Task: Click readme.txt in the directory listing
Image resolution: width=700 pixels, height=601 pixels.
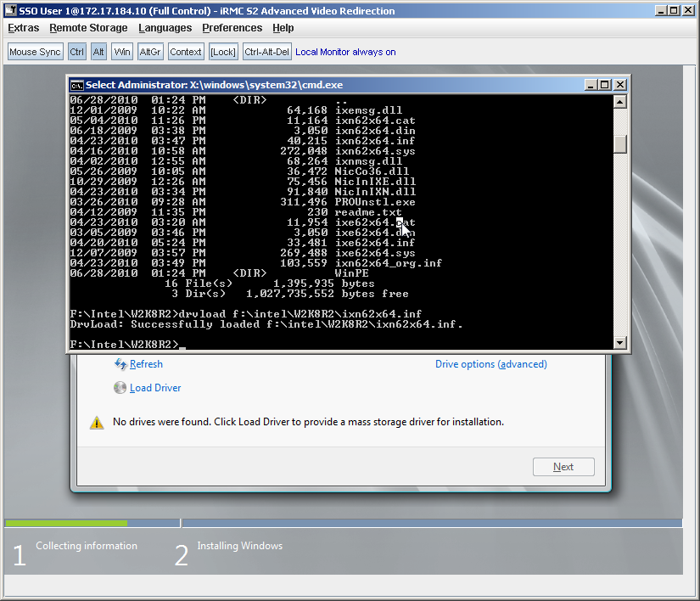Action: click(x=368, y=212)
